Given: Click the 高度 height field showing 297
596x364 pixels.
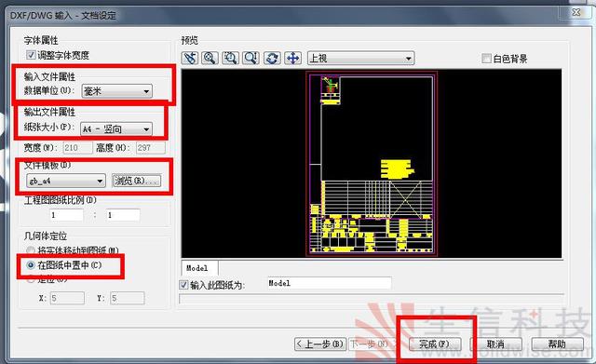Looking at the screenshot, I should pos(151,147).
